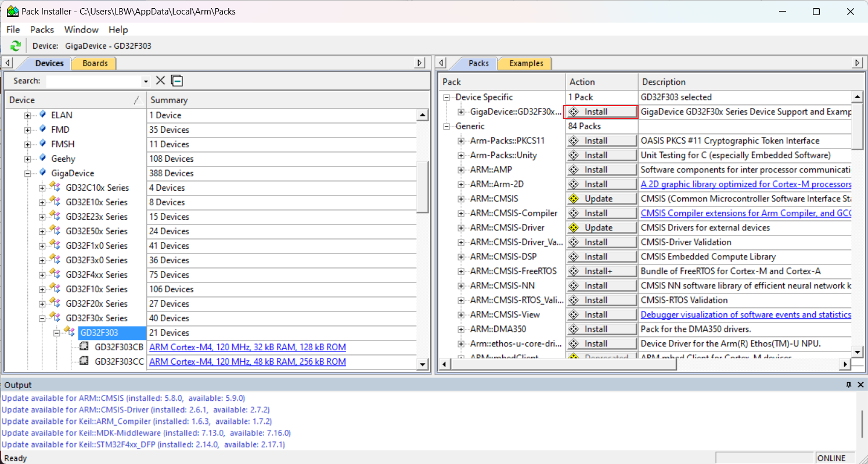Sort by the Device column header
Screen dimensions: 868x464
pos(75,100)
